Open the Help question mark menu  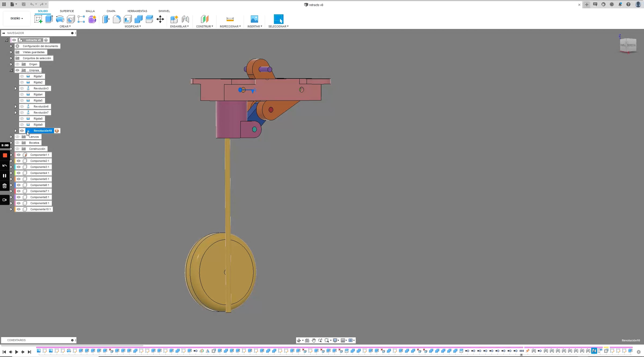(x=628, y=4)
